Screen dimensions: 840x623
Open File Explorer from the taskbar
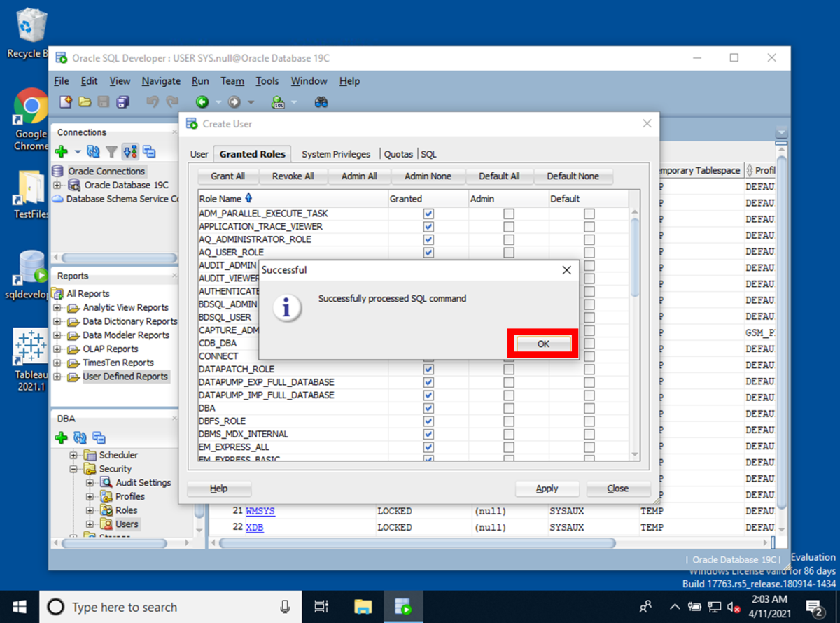363,606
